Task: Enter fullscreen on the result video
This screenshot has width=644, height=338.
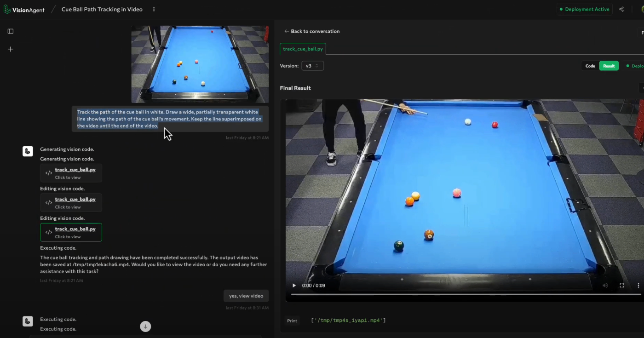Action: [x=622, y=286]
